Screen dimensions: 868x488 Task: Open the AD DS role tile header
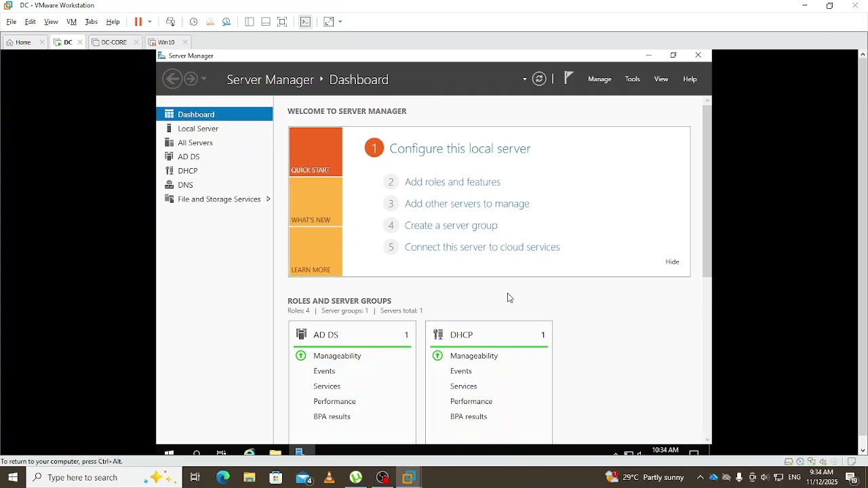point(353,335)
